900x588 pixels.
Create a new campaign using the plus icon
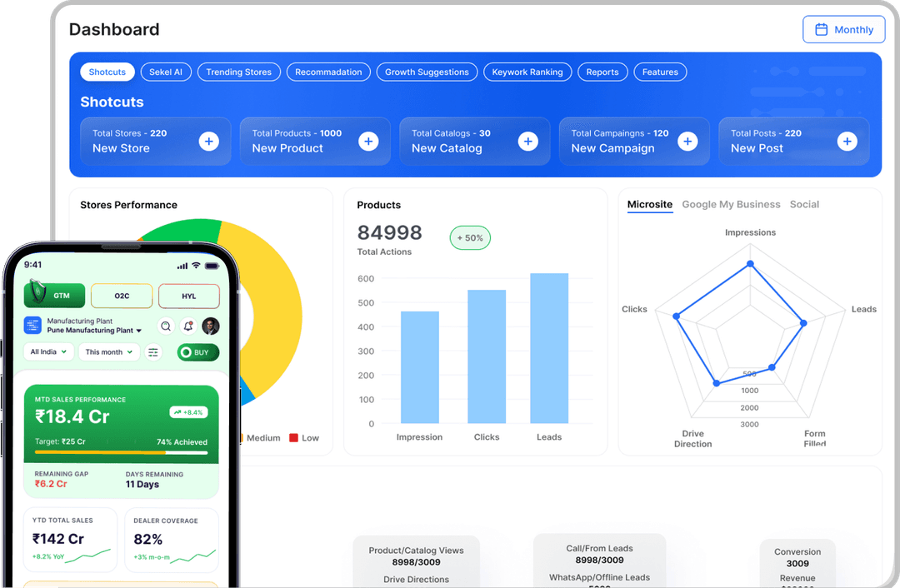(687, 141)
